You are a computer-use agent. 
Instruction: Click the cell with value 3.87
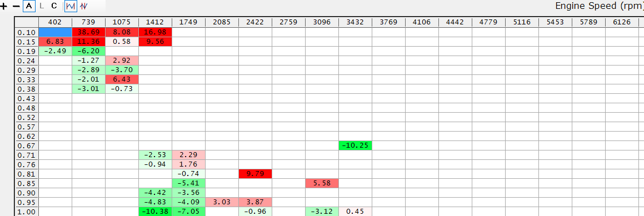(x=255, y=203)
